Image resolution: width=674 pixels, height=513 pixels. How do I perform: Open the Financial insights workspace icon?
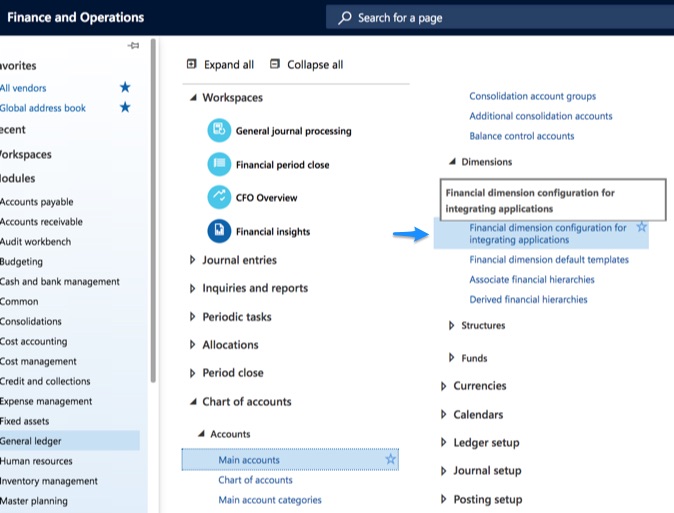tap(219, 231)
